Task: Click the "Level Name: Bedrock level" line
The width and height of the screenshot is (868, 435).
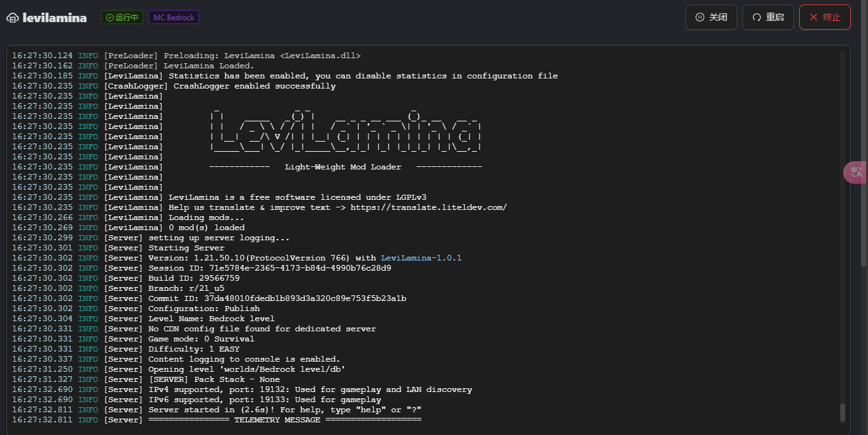Action: pos(143,319)
